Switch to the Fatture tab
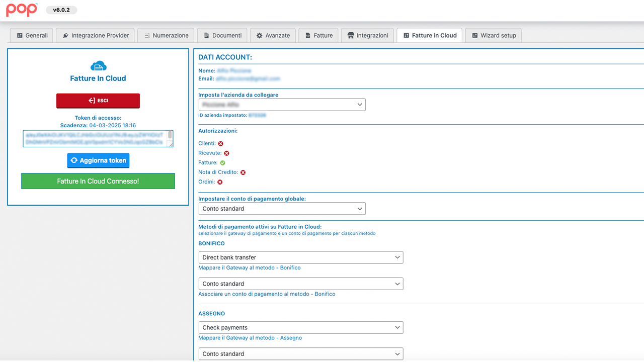 click(x=318, y=35)
